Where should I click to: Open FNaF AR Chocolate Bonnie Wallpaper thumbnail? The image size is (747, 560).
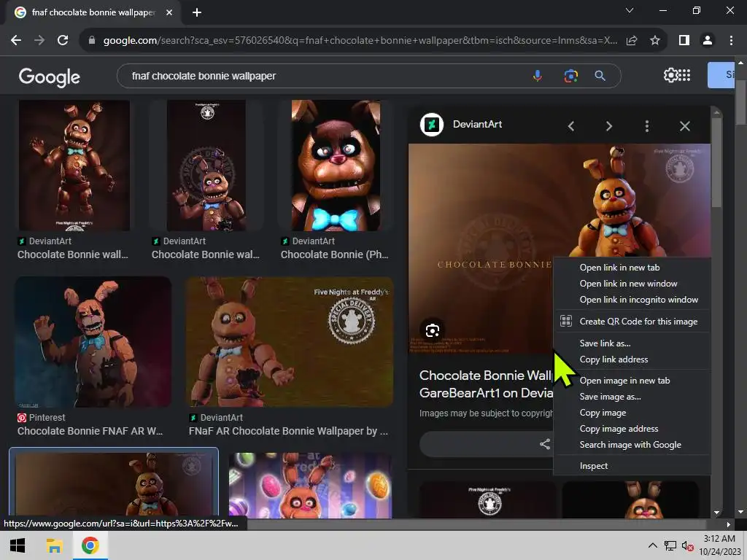pyautogui.click(x=290, y=342)
